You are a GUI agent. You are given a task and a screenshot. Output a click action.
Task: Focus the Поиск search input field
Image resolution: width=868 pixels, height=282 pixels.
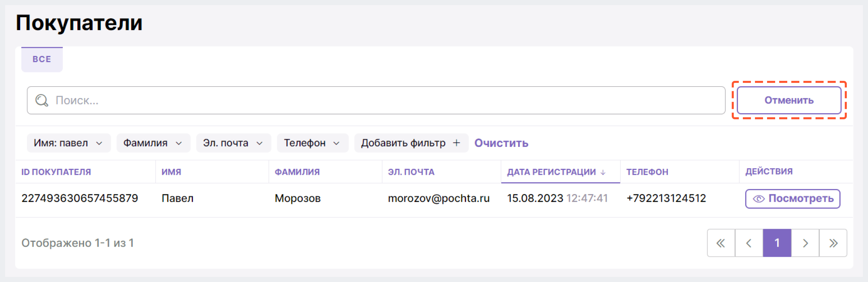(376, 100)
